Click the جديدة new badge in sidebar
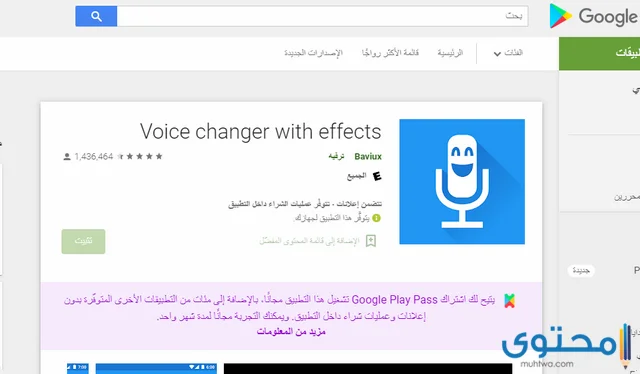640x374 pixels. coord(581,270)
